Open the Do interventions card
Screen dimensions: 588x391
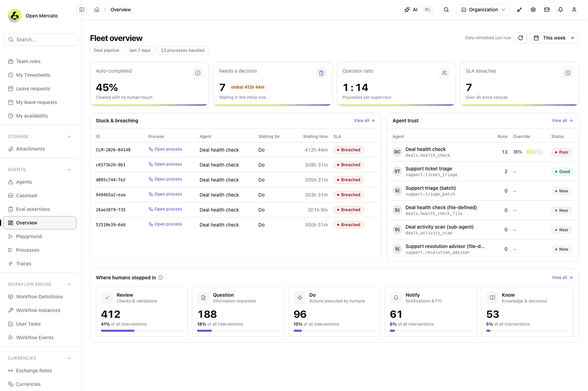(334, 312)
